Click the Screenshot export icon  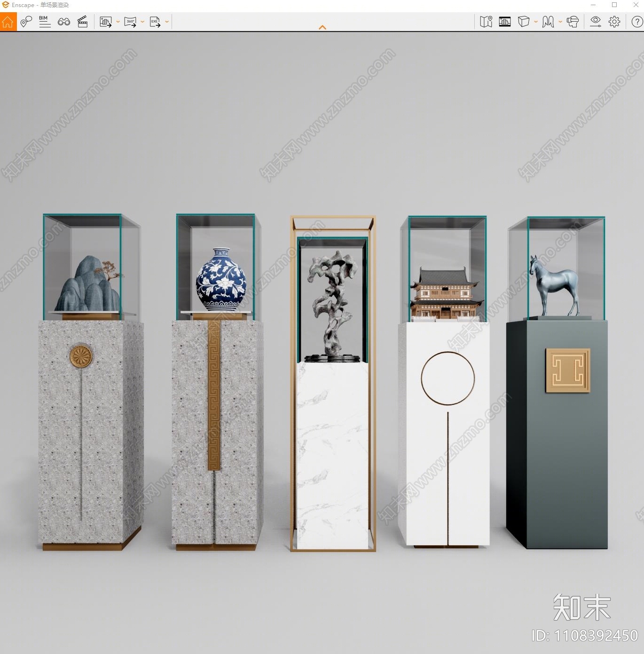point(106,22)
